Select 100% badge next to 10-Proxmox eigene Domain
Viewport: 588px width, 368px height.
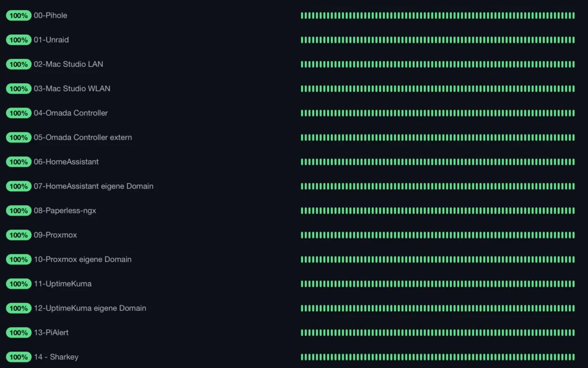point(19,260)
